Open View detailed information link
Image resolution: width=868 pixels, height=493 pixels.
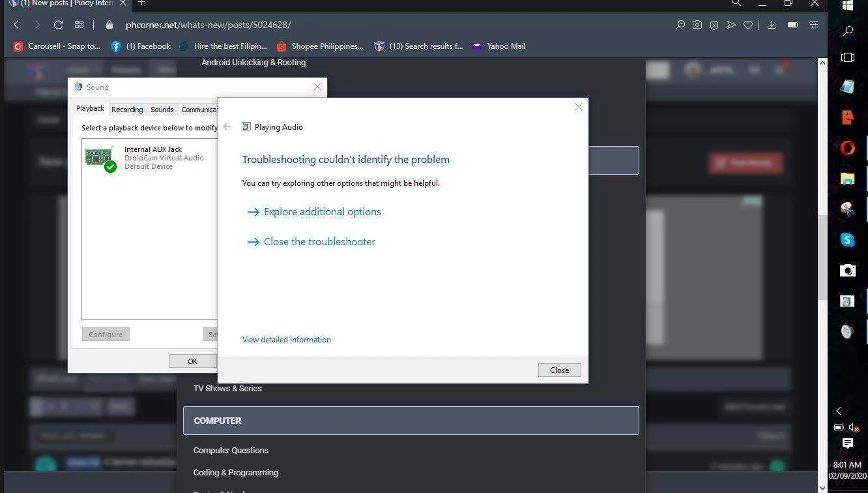(287, 340)
